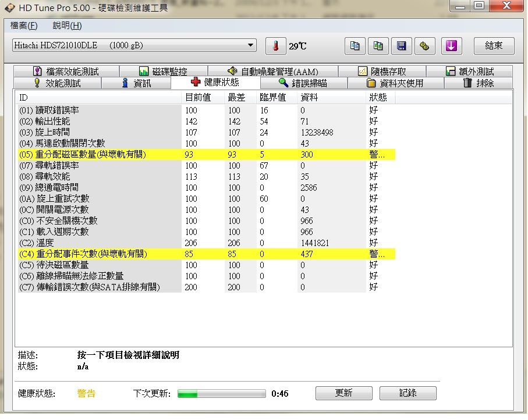Click the 下次更新 progress bar
The image size is (528, 420).
click(222, 393)
